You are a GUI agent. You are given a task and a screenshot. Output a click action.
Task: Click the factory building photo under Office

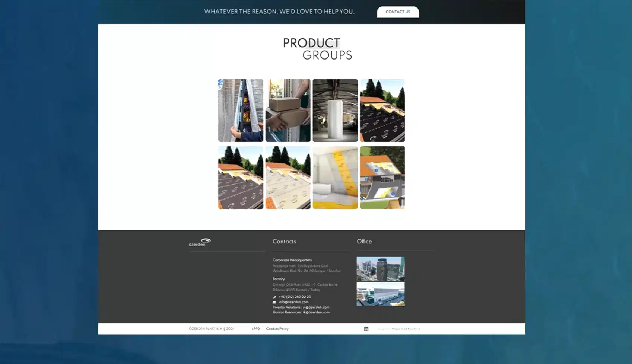click(380, 294)
